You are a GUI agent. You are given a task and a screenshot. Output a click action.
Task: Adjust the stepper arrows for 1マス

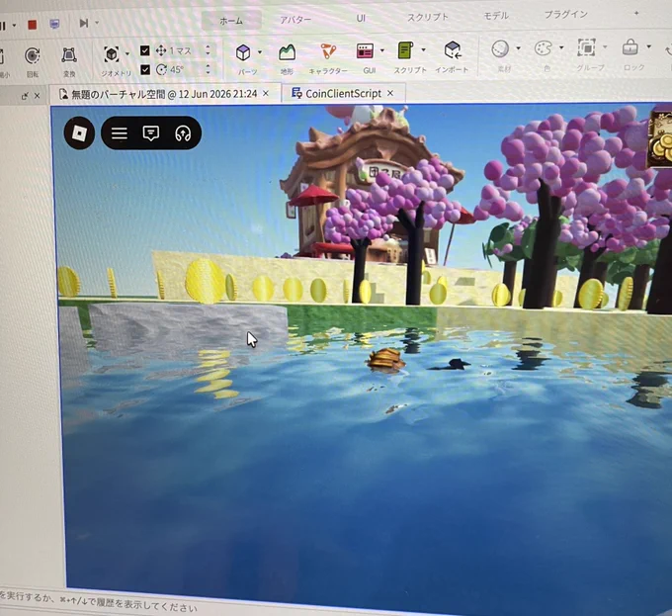click(x=208, y=50)
